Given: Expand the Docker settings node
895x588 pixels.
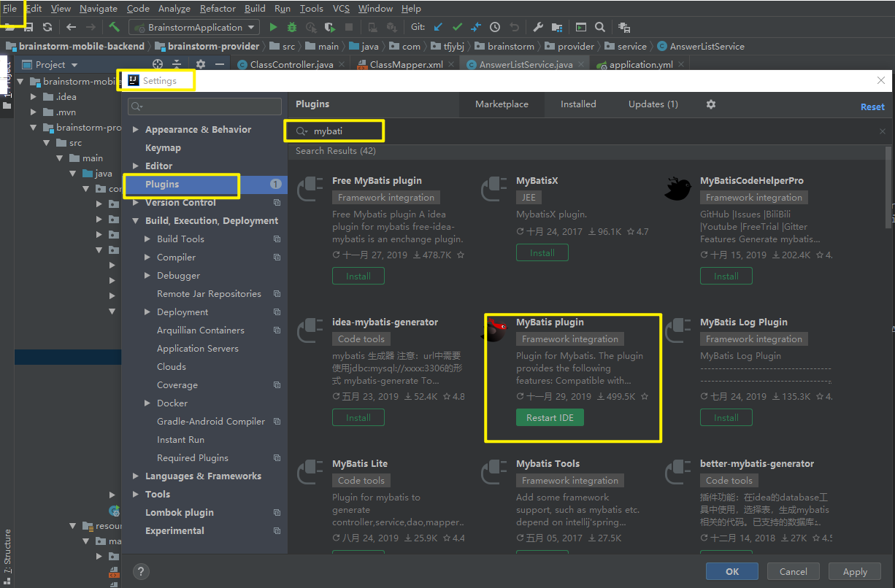Looking at the screenshot, I should pyautogui.click(x=148, y=403).
